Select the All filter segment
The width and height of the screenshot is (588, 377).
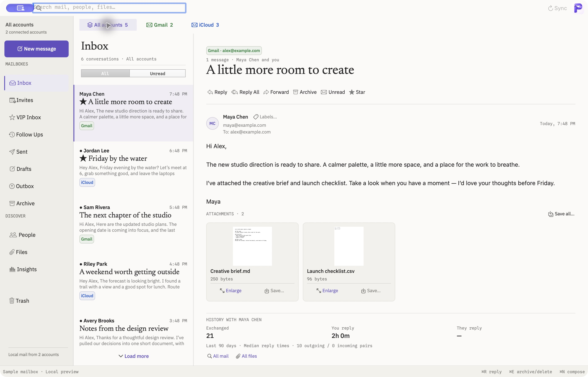pyautogui.click(x=105, y=73)
